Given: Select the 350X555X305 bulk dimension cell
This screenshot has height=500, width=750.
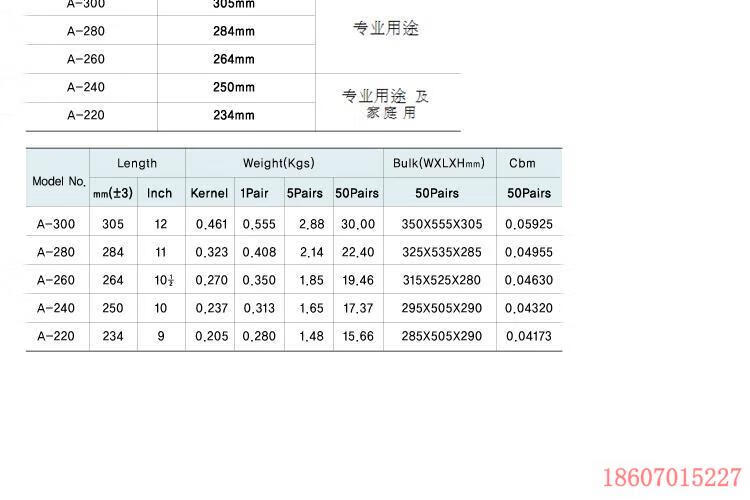Looking at the screenshot, I should pyautogui.click(x=441, y=224).
